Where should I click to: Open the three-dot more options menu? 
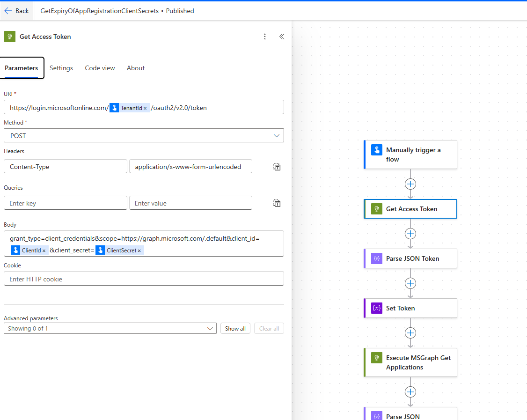(x=265, y=37)
